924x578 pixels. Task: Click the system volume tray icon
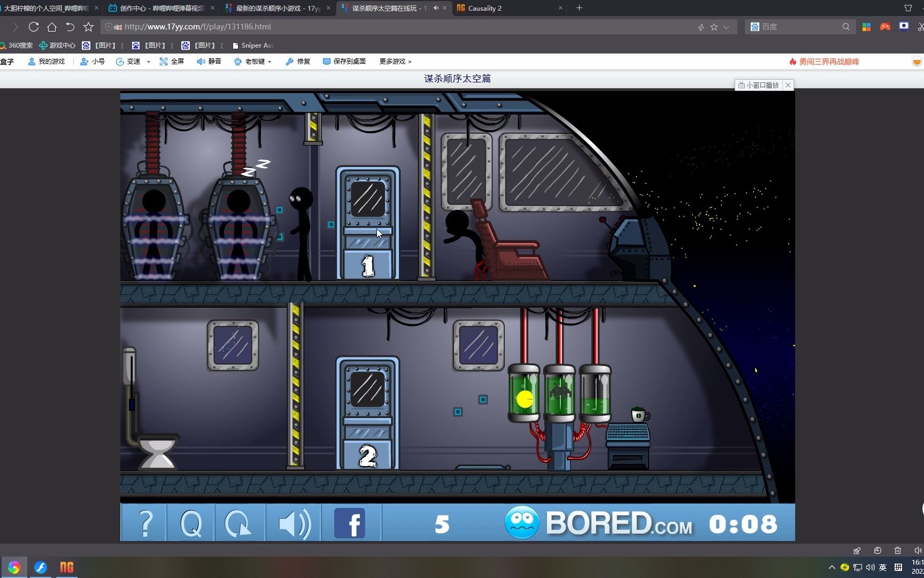pos(871,567)
